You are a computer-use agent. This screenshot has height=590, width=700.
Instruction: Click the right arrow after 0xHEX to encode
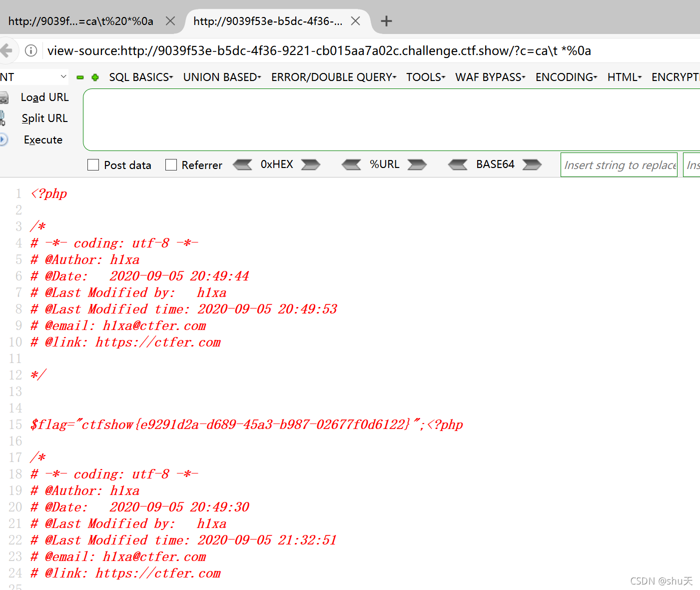(310, 164)
